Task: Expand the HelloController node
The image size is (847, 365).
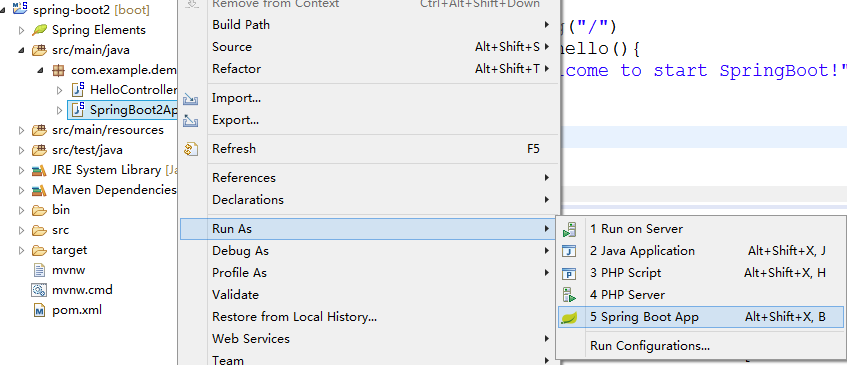Action: point(60,90)
